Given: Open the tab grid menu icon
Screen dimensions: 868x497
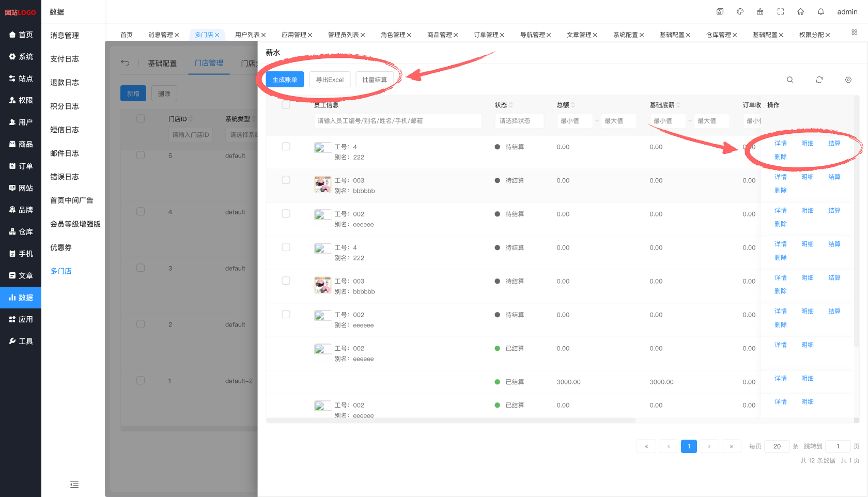Looking at the screenshot, I should click(x=854, y=33).
